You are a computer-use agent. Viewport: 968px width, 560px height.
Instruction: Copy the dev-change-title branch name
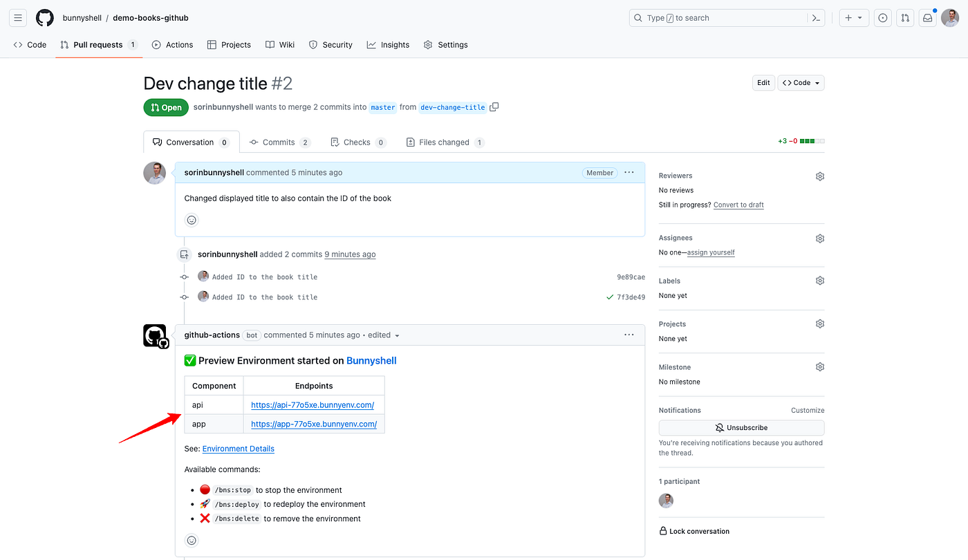(494, 107)
